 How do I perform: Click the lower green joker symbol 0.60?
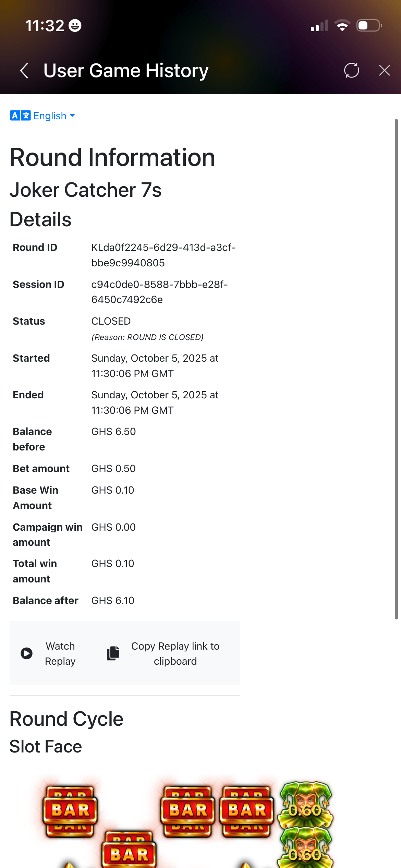click(x=306, y=849)
